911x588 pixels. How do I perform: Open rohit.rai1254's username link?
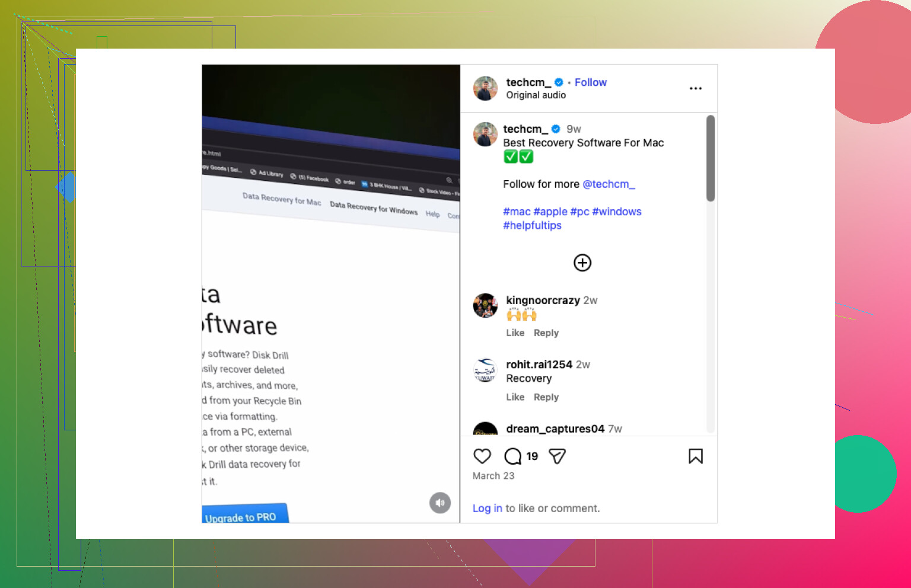pos(539,365)
